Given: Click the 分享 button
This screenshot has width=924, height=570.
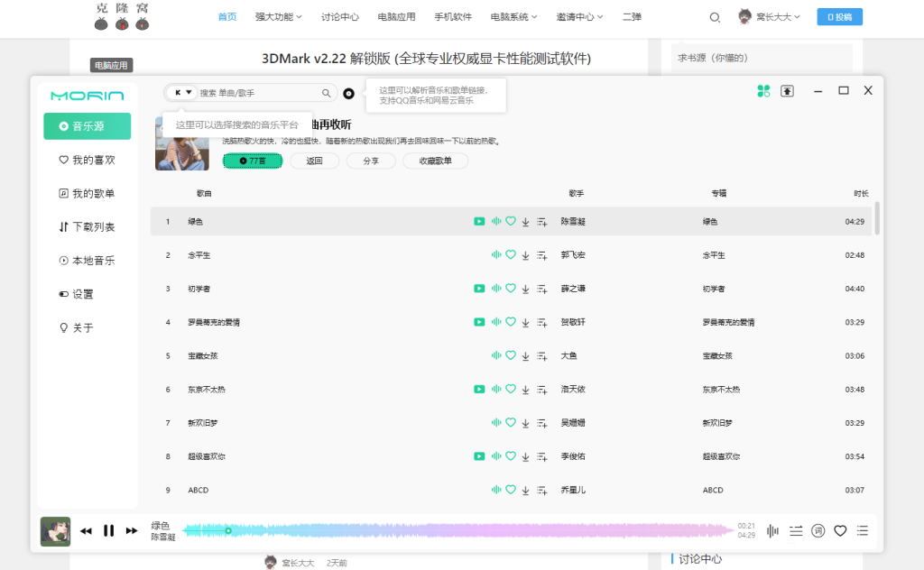Looking at the screenshot, I should (x=371, y=161).
